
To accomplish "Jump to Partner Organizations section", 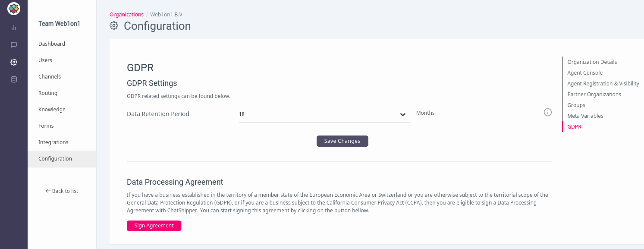I will (x=594, y=95).
